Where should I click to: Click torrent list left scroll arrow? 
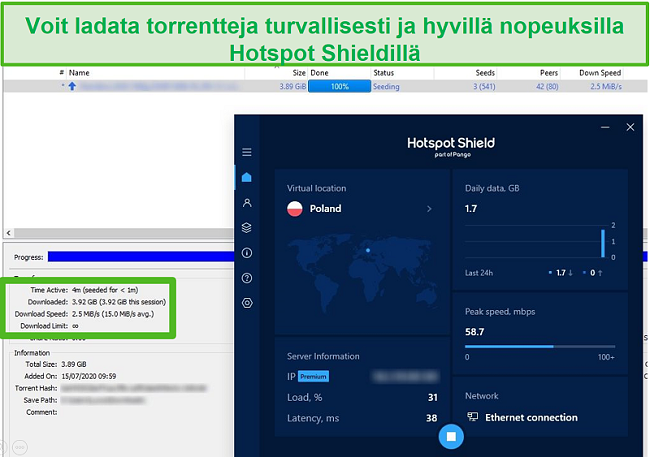pos(8,233)
